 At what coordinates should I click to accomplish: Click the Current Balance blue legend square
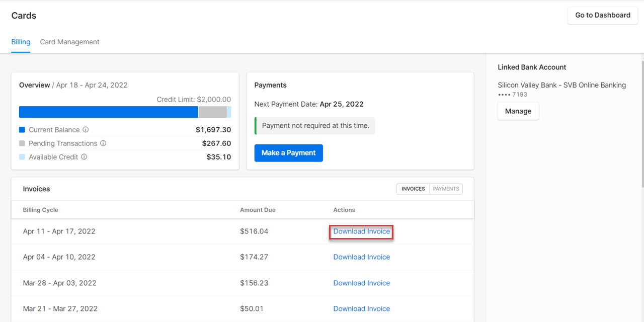pyautogui.click(x=22, y=130)
